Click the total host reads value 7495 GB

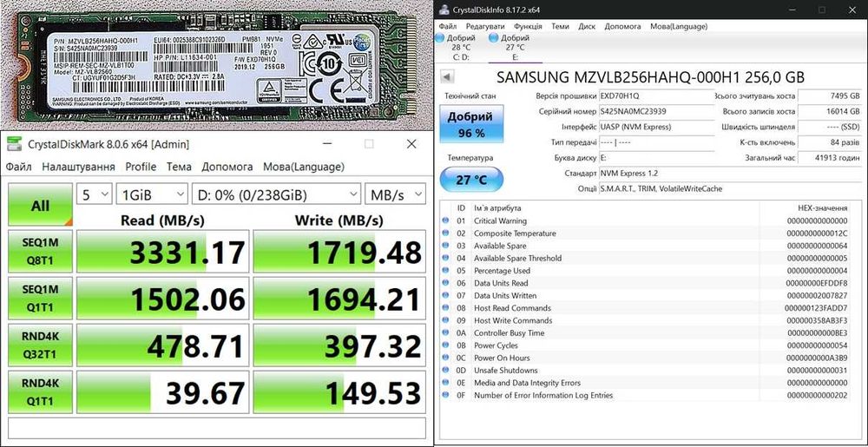click(x=830, y=95)
